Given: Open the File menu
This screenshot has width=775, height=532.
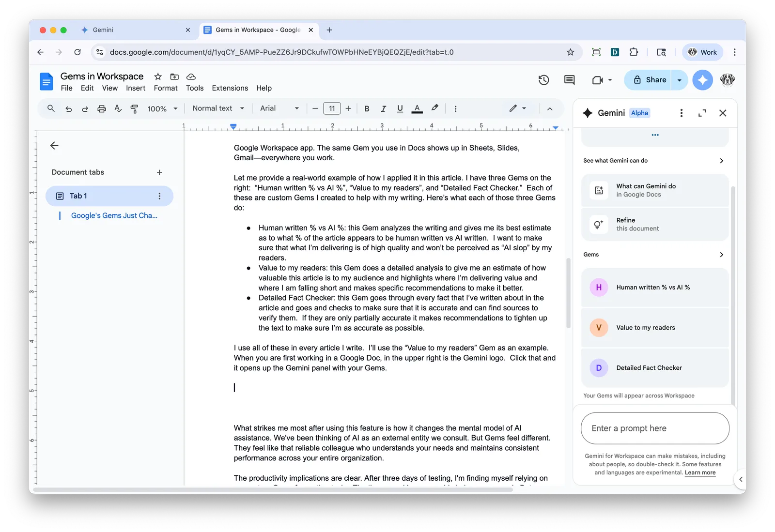Looking at the screenshot, I should pos(66,88).
